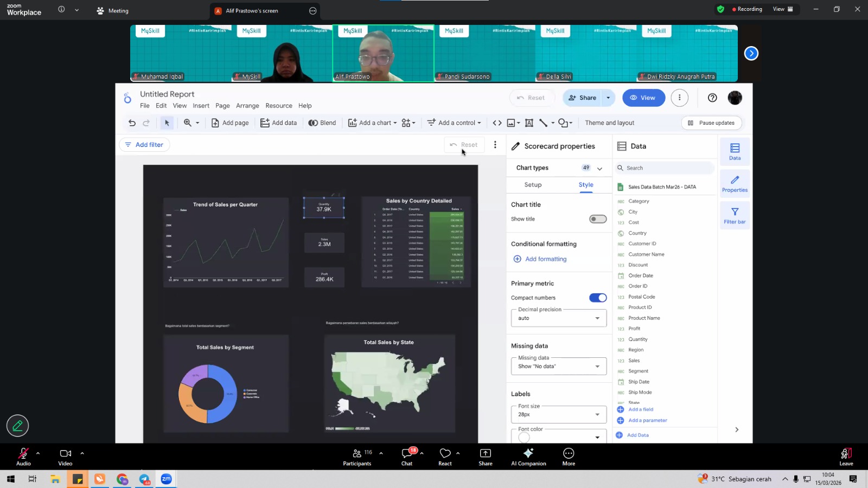Open the Missing data dropdown

(x=559, y=367)
